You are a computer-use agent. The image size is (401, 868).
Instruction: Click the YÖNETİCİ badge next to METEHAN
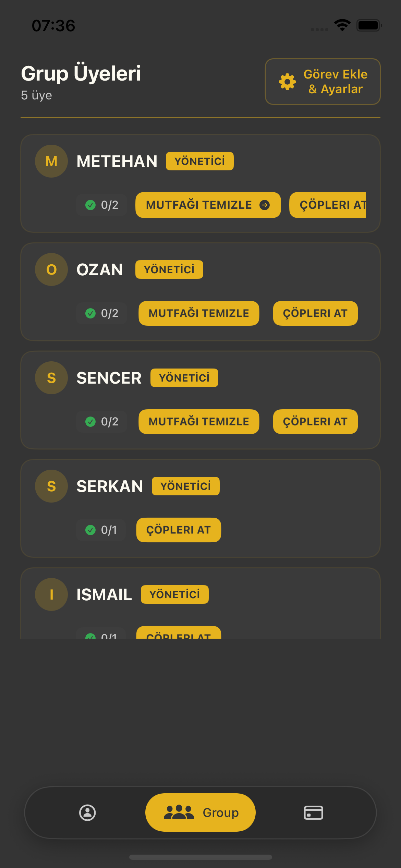point(199,161)
